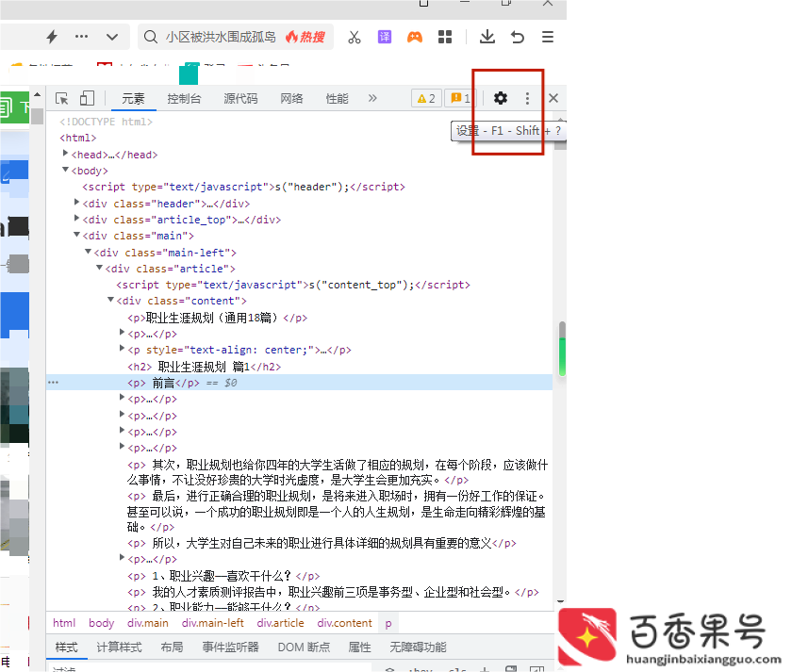Switch to the 计算样式 tab
The image size is (792, 672).
tap(119, 647)
